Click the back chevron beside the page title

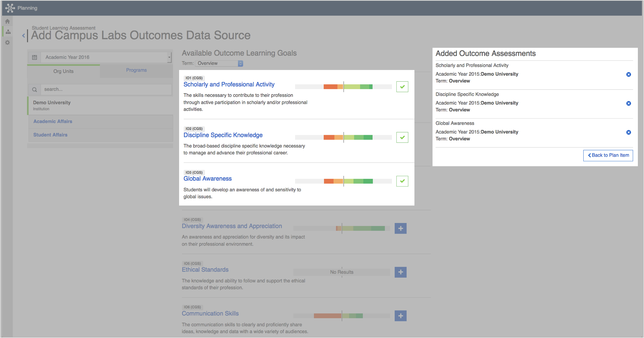[x=24, y=36]
